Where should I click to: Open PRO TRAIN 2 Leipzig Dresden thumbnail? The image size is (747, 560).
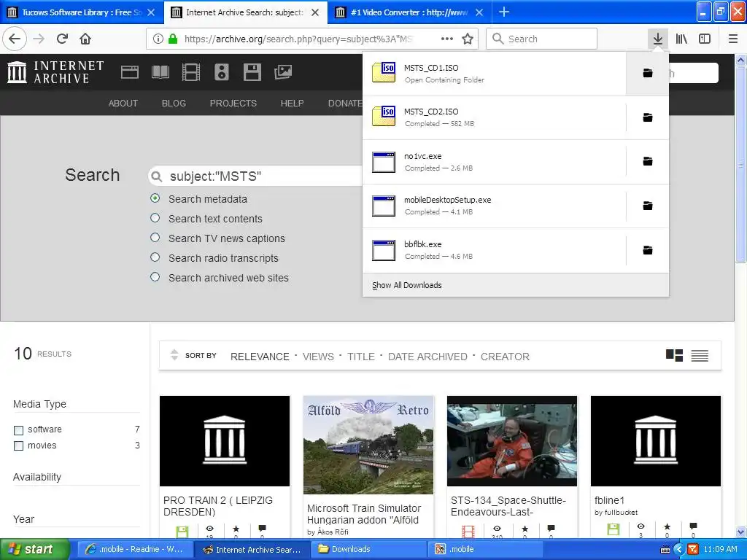point(225,441)
